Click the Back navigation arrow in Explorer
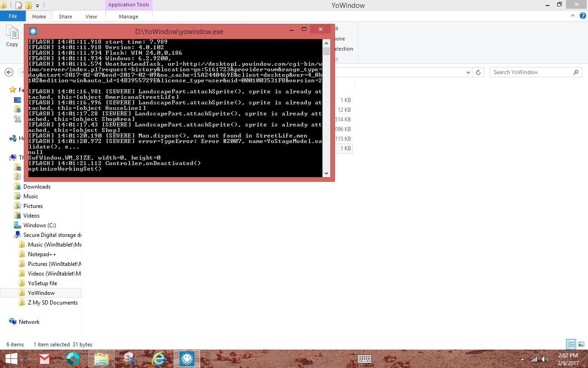The height and width of the screenshot is (368, 588). coord(9,72)
